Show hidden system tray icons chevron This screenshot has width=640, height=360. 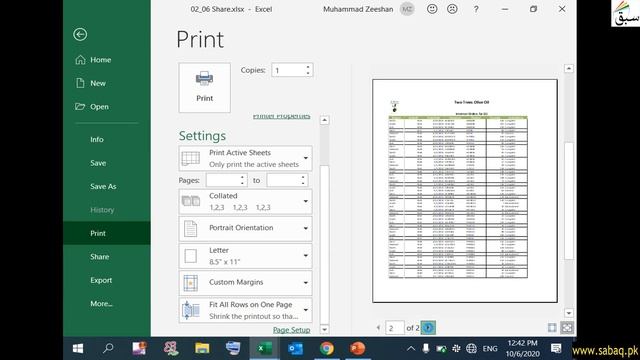click(x=411, y=348)
